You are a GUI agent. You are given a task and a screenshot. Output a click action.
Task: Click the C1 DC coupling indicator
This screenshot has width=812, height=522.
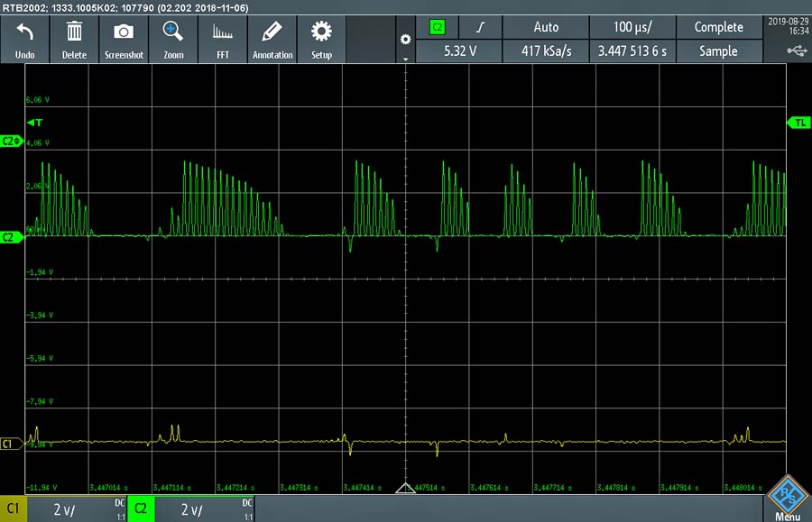(120, 503)
